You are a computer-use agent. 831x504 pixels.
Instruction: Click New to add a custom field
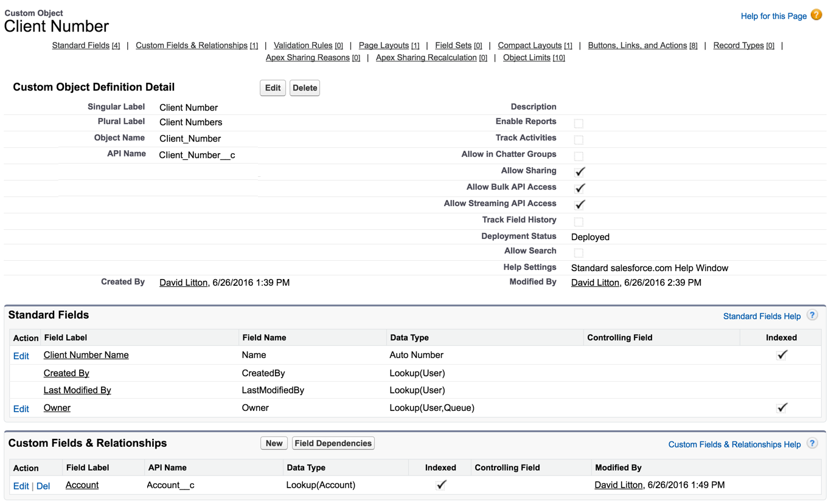pyautogui.click(x=274, y=443)
